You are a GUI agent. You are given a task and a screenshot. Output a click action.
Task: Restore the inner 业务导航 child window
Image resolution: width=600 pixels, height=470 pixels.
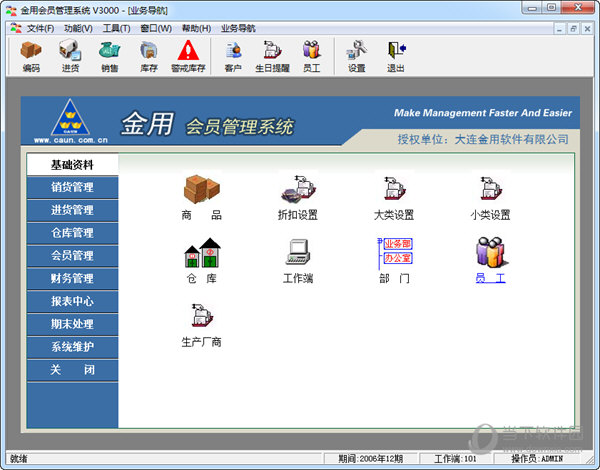573,29
